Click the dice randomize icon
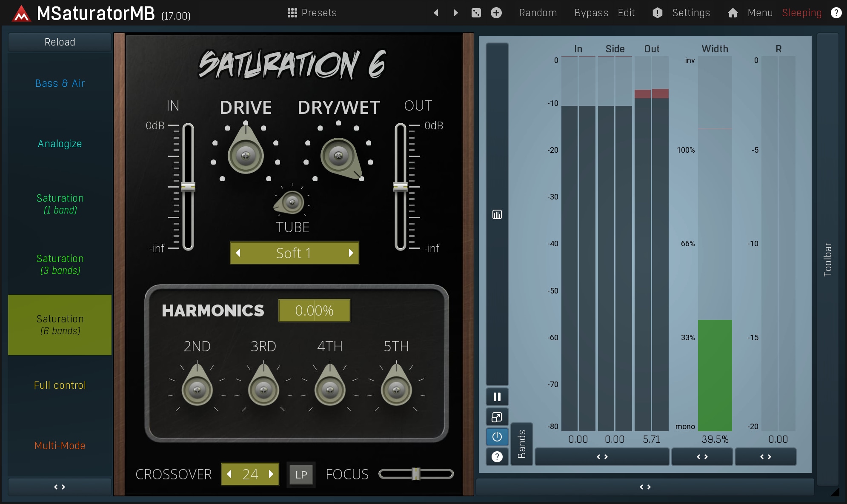This screenshot has height=504, width=847. click(x=476, y=13)
